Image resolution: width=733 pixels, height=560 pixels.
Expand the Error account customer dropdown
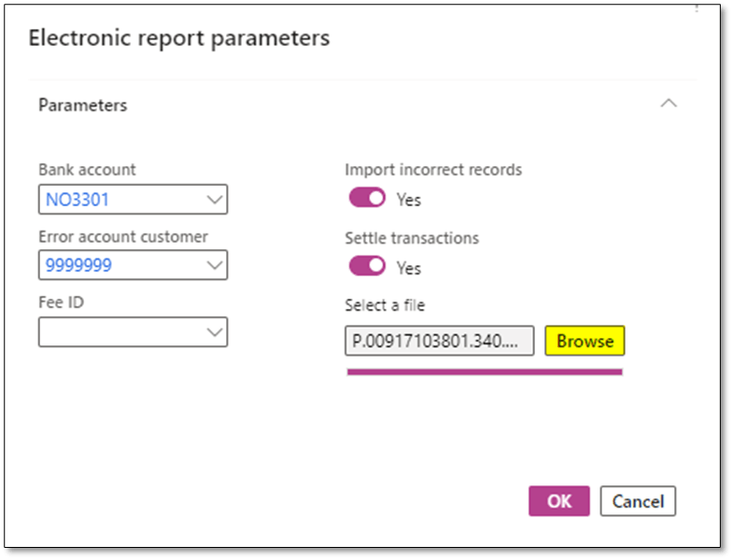point(214,265)
